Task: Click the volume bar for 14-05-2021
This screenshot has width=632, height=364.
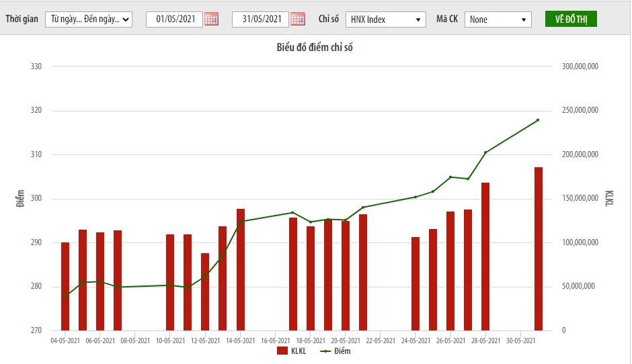Action: coord(241,270)
